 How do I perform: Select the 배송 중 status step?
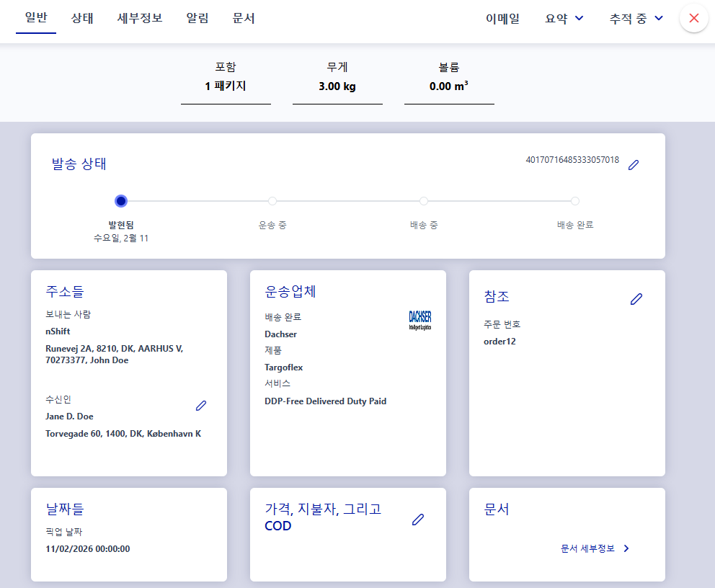click(x=424, y=201)
